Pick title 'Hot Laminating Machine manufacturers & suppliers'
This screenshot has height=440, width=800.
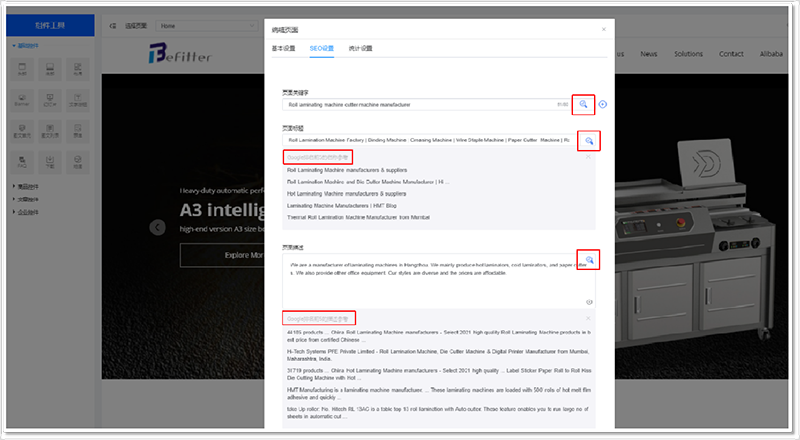click(346, 194)
